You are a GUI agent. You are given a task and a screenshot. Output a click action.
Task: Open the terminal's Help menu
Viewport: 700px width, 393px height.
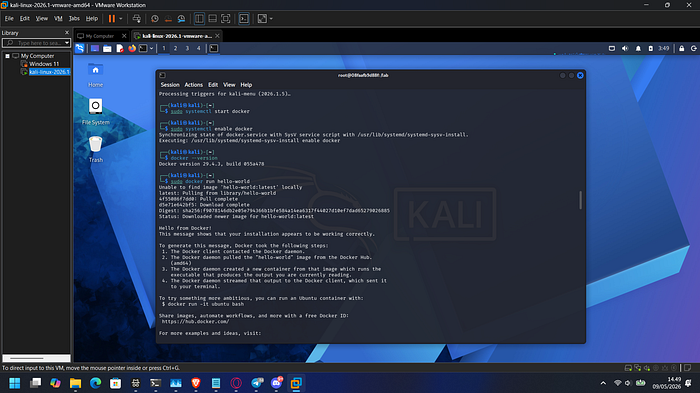tap(246, 85)
